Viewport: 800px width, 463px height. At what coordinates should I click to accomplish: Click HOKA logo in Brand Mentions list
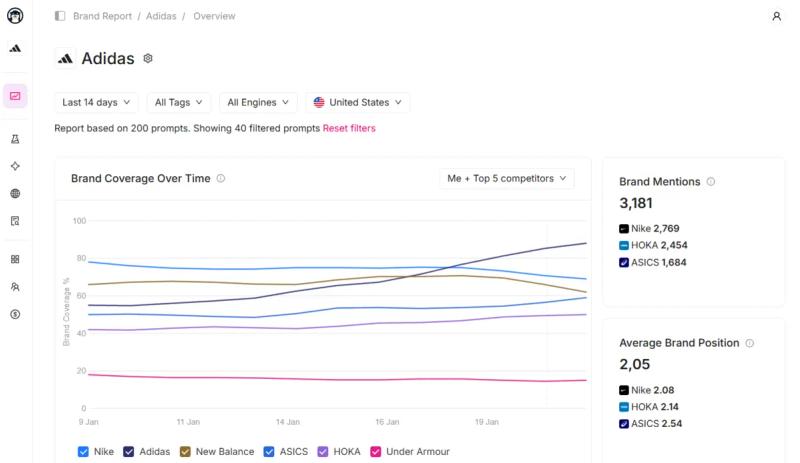click(x=623, y=246)
